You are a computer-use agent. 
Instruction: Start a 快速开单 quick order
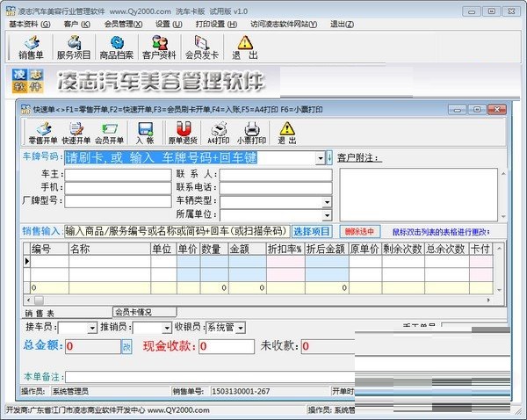[76, 134]
